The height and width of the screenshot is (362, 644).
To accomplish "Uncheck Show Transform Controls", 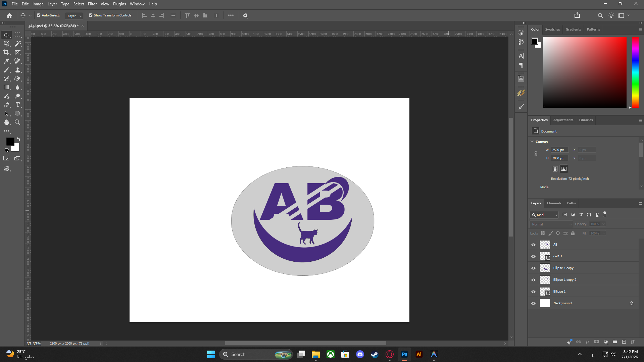I will [x=91, y=15].
